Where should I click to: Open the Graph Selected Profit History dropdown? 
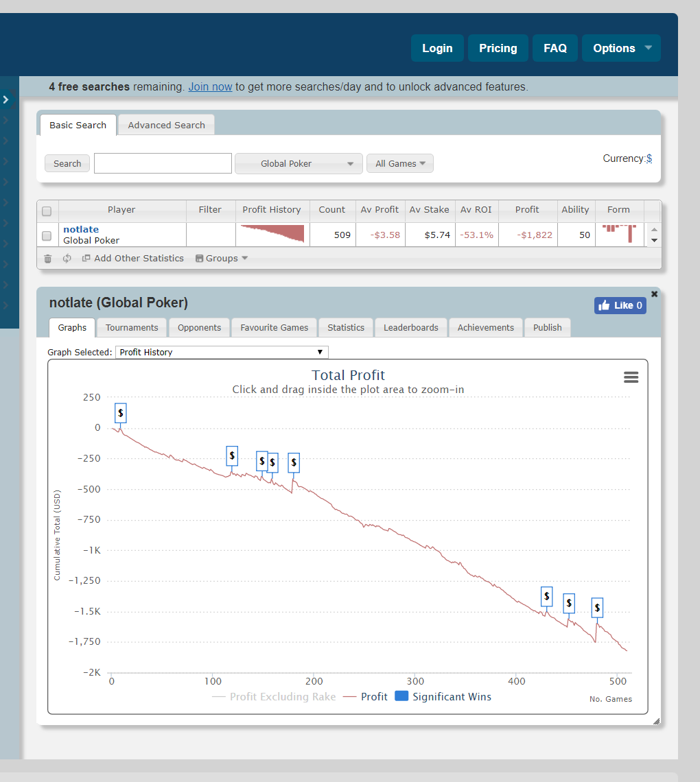pyautogui.click(x=222, y=352)
